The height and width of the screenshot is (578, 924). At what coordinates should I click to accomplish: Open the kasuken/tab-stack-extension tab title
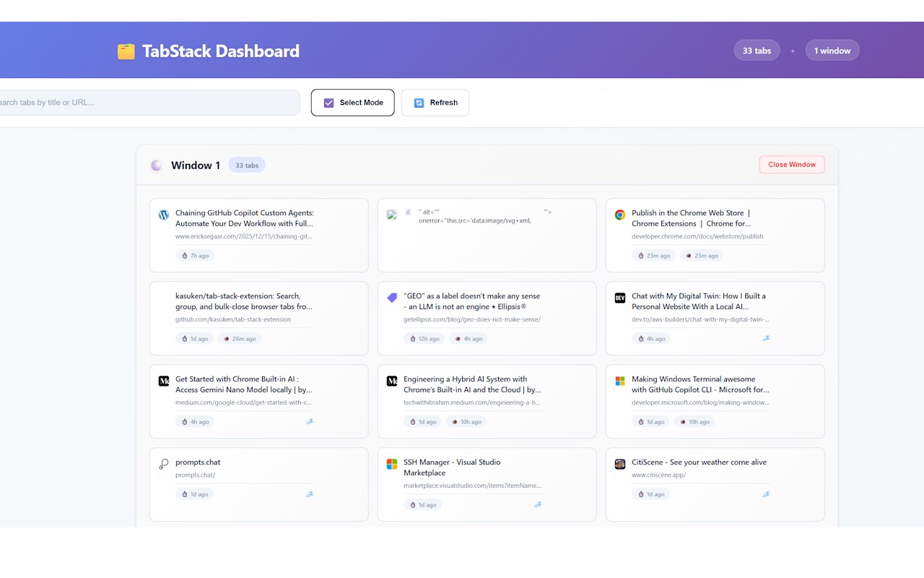click(244, 301)
